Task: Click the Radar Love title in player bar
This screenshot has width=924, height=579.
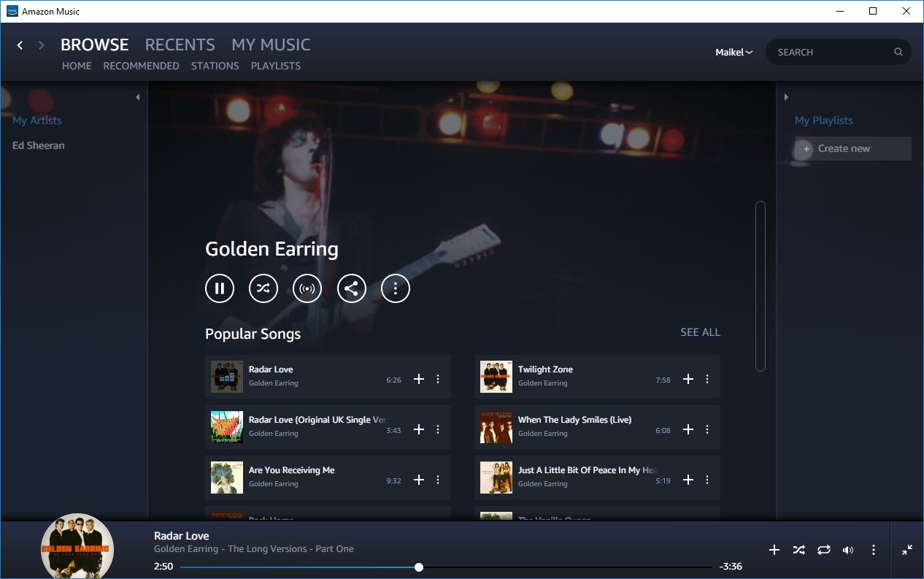Action: point(182,536)
